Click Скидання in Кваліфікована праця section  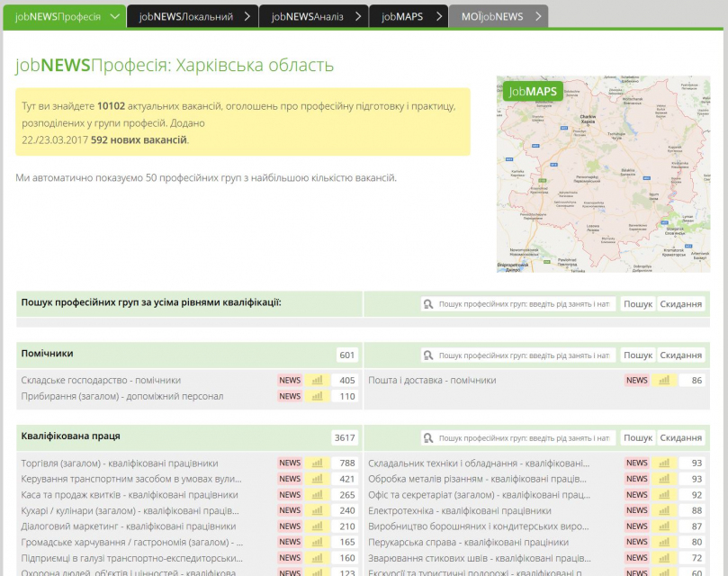point(680,438)
